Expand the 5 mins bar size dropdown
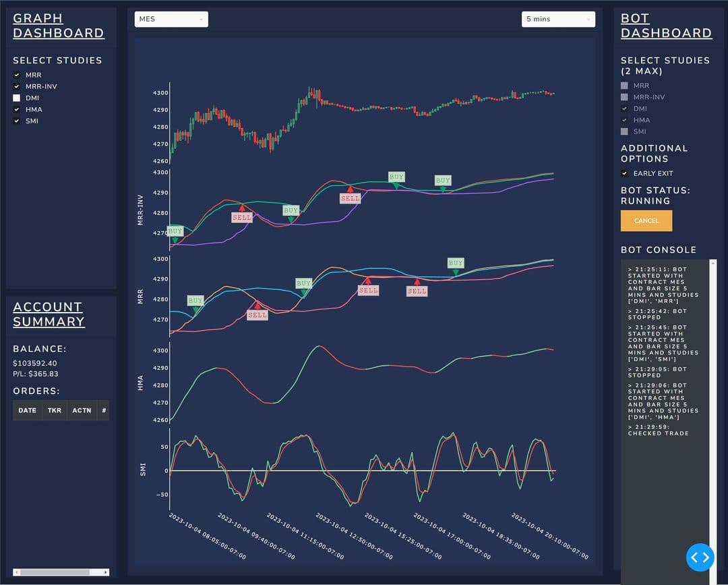Screen dimensions: 728x585 click(x=558, y=19)
